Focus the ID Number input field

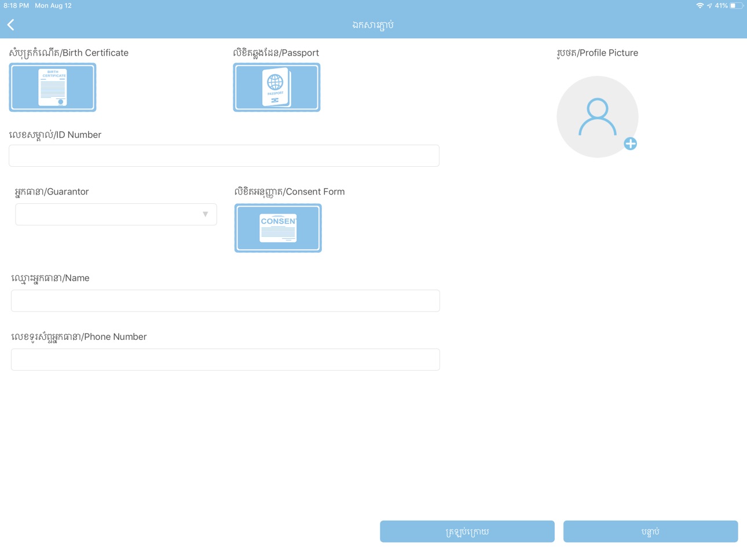tap(224, 156)
